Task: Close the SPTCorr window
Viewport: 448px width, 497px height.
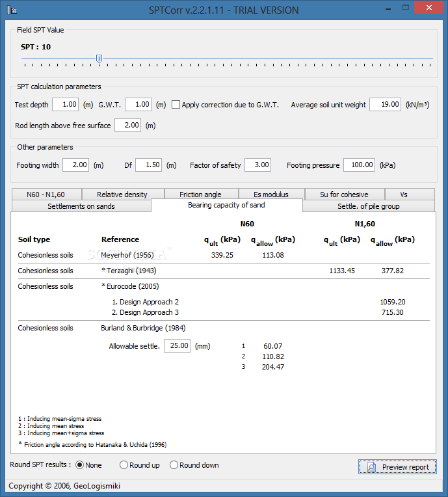Action: pyautogui.click(x=428, y=8)
